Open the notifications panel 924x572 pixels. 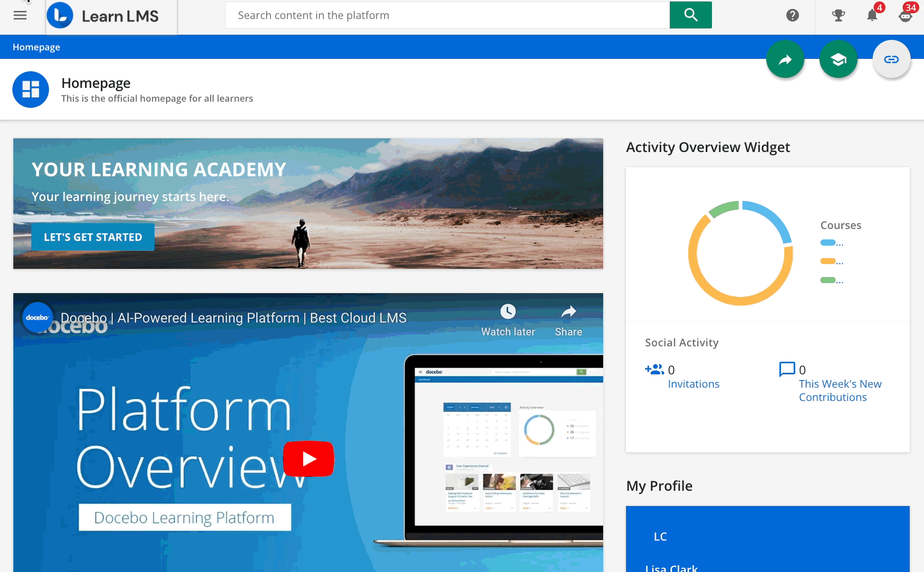coord(873,15)
